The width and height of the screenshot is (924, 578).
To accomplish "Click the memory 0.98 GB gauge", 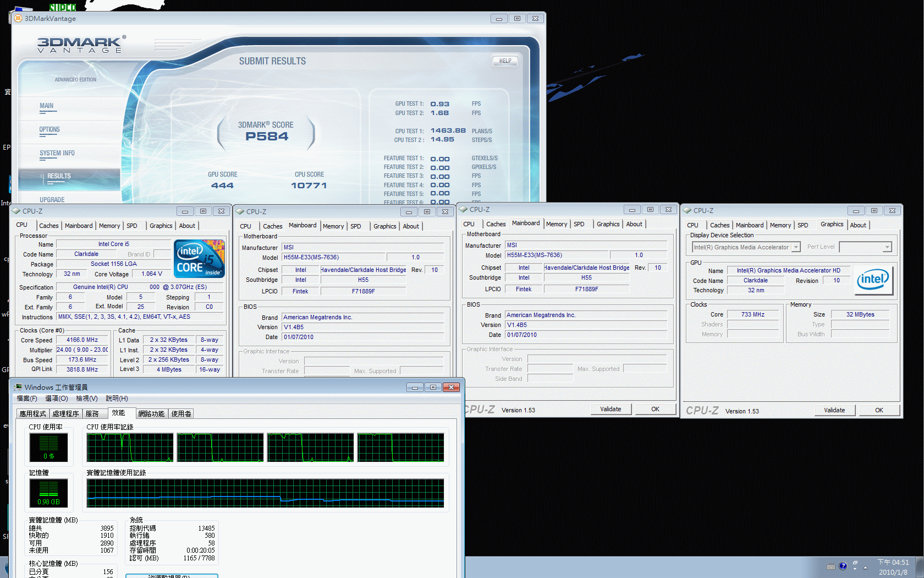I will pyautogui.click(x=48, y=493).
